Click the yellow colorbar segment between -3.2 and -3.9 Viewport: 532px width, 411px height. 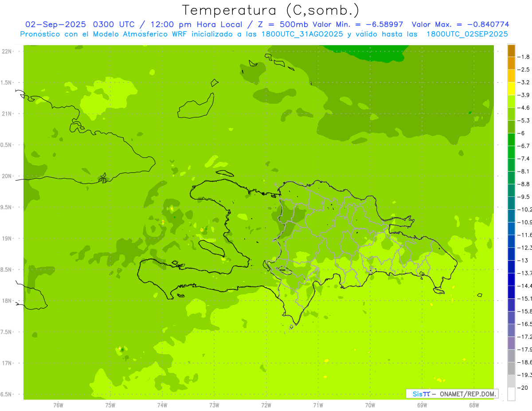[x=511, y=89]
